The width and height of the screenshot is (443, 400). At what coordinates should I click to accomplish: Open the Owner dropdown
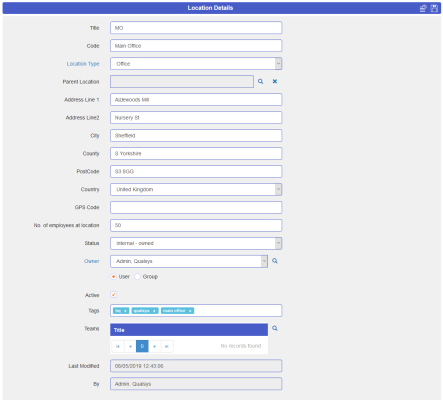click(x=264, y=261)
